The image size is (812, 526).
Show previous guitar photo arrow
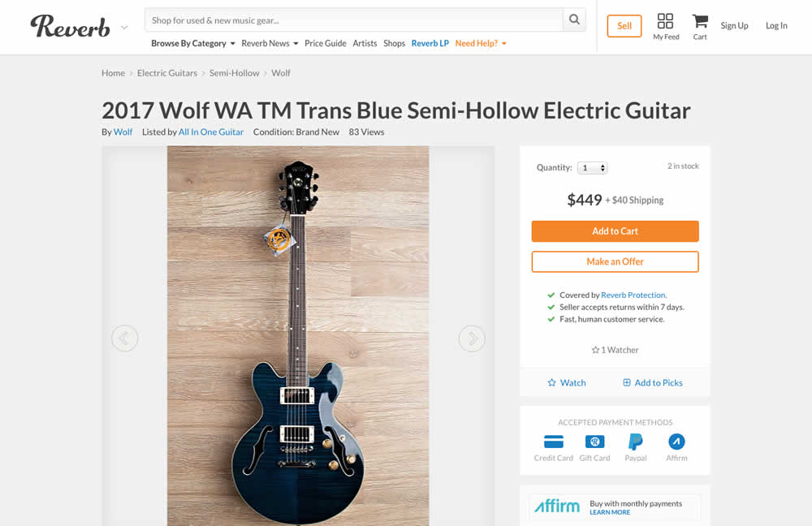(x=124, y=338)
